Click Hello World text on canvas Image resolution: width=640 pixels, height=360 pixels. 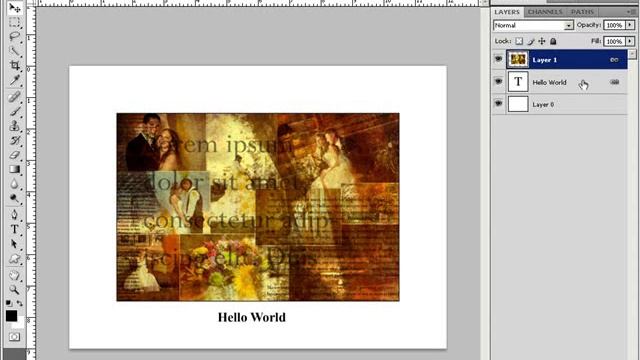click(x=251, y=317)
